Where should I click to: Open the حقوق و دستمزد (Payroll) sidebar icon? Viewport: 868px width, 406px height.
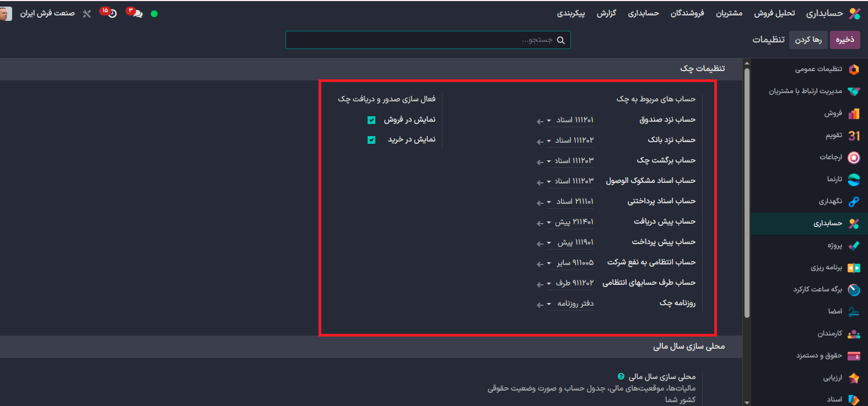(854, 356)
